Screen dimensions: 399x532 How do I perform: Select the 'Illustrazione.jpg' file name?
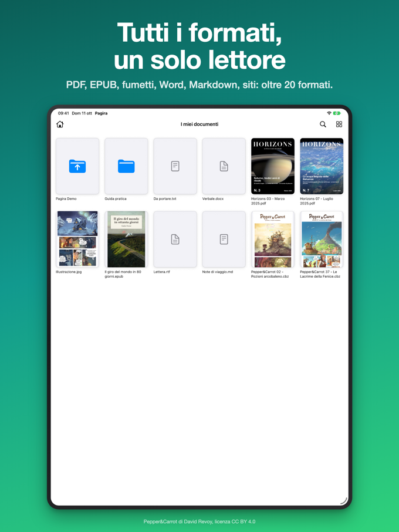(69, 272)
